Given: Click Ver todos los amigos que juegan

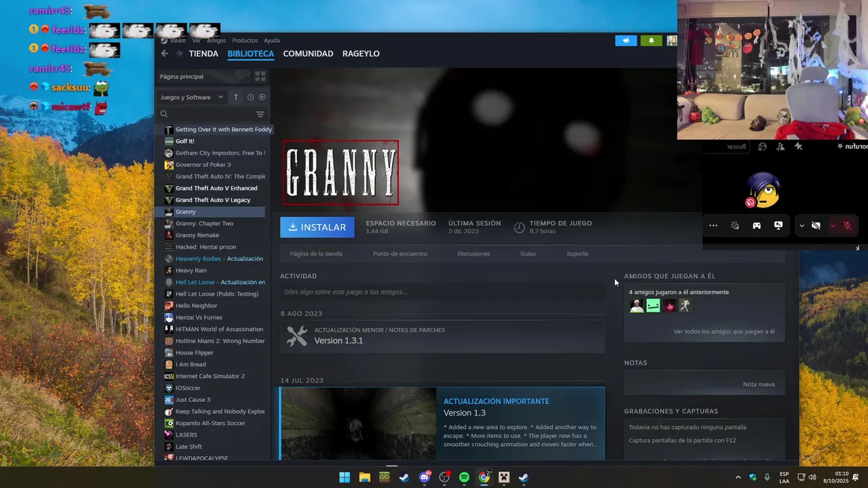Looking at the screenshot, I should click(x=724, y=331).
